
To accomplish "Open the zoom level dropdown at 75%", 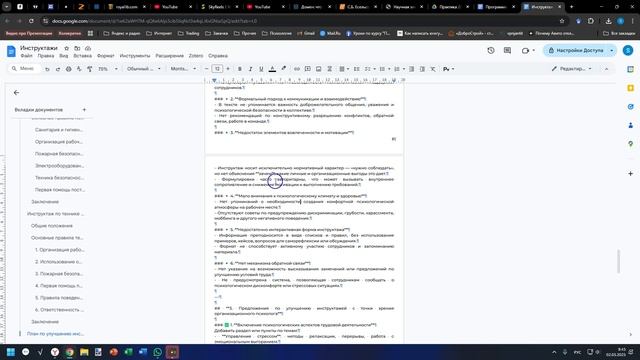I will tap(107, 69).
